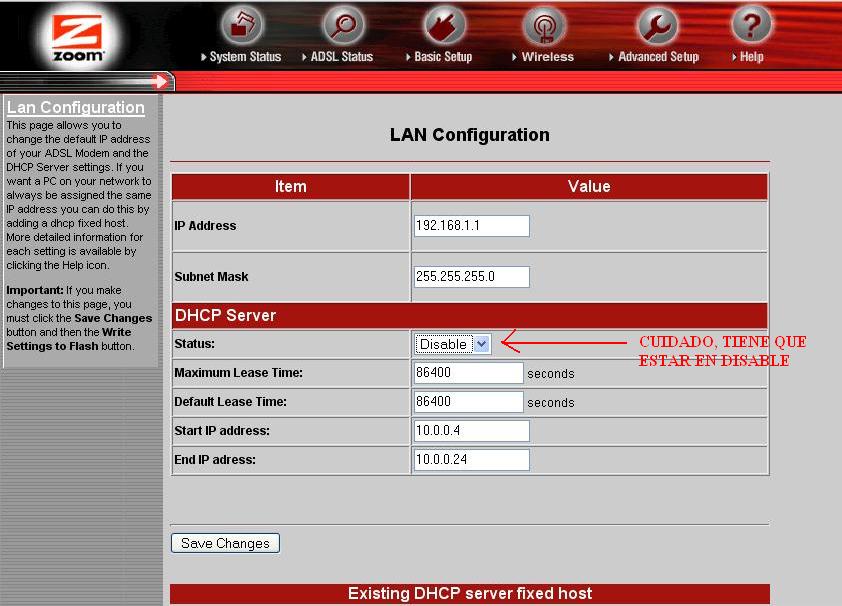Click 'Existing DHCP server fixed host' header

(470, 594)
